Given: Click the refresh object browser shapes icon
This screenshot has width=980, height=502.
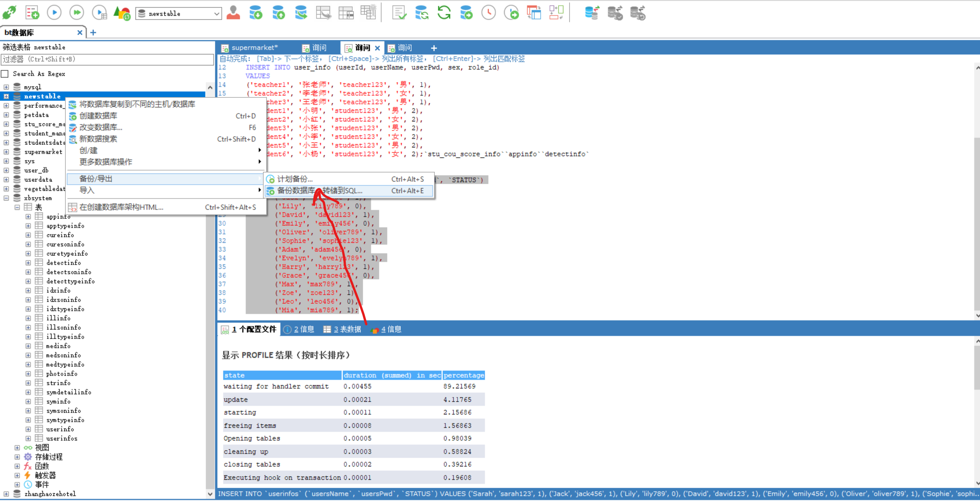Looking at the screenshot, I should coord(122,13).
